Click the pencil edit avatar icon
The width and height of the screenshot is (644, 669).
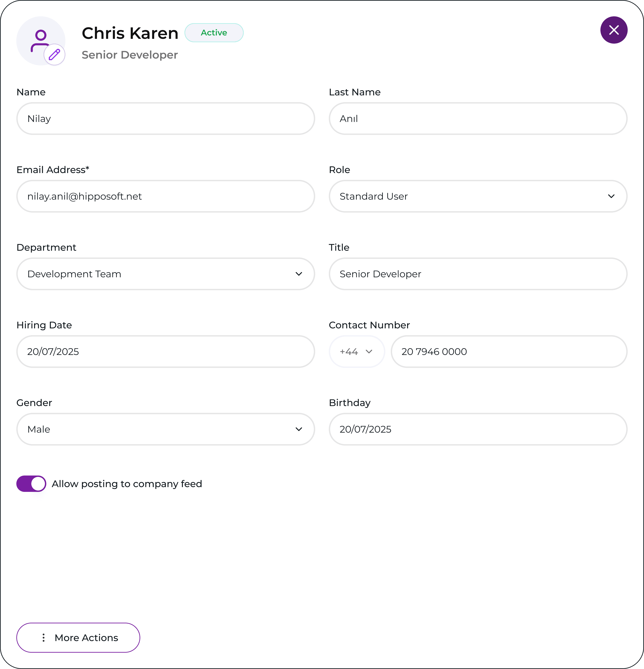[55, 55]
